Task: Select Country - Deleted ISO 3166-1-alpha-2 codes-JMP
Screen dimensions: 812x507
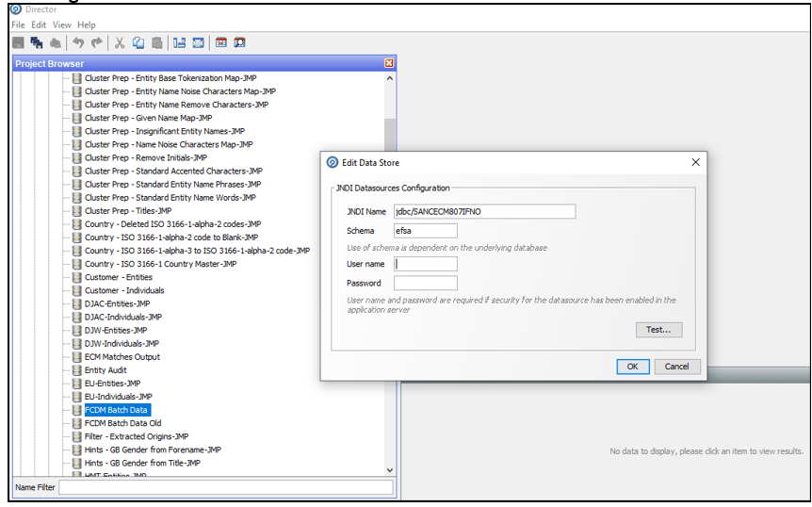Action: [172, 224]
